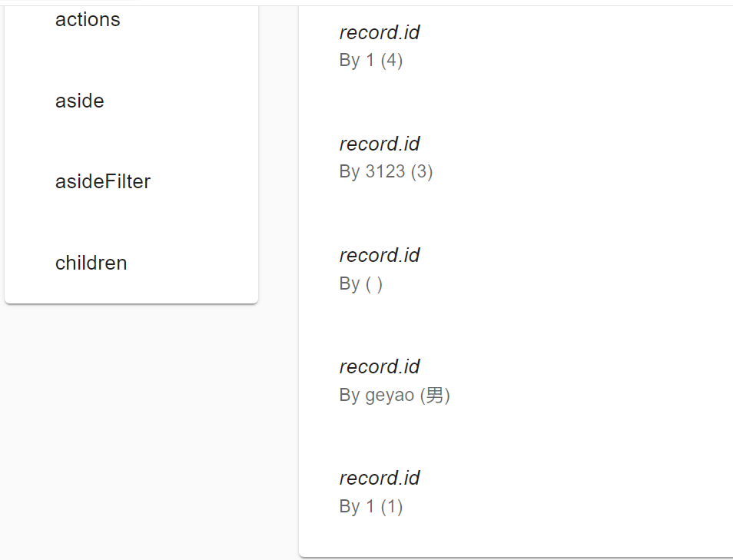
Task: Click the third record.id heading
Action: pyautogui.click(x=380, y=255)
